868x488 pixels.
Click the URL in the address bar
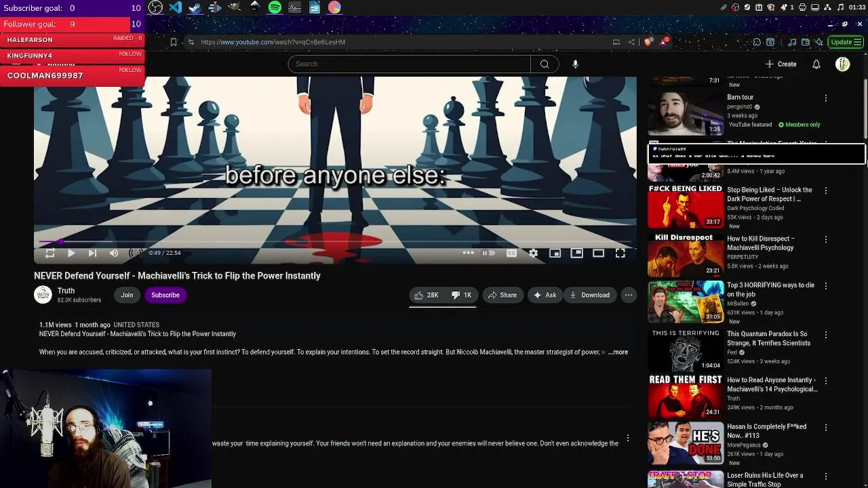[273, 42]
